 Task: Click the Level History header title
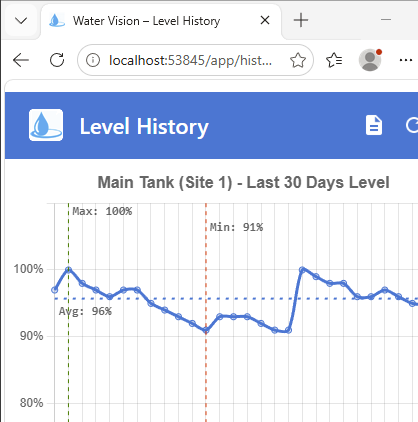tap(144, 127)
